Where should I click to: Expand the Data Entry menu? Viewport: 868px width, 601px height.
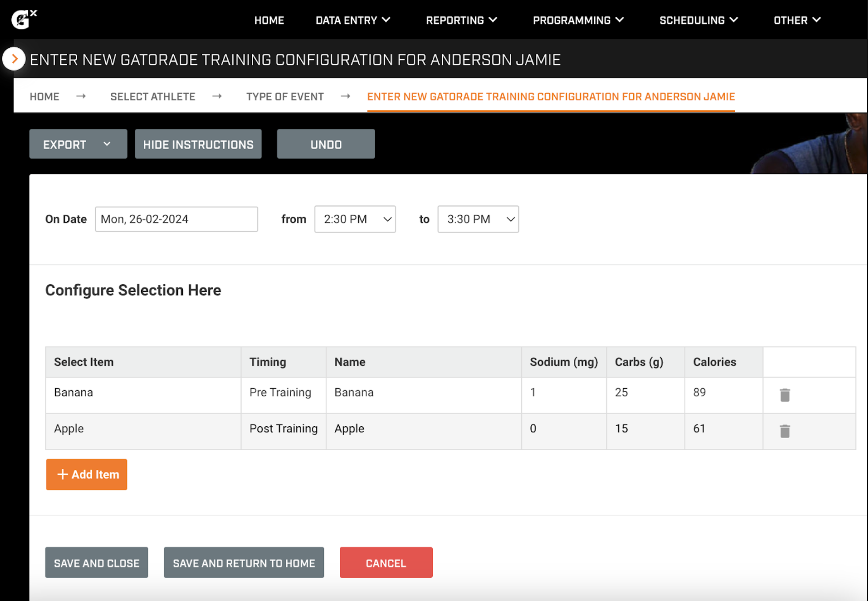click(353, 20)
